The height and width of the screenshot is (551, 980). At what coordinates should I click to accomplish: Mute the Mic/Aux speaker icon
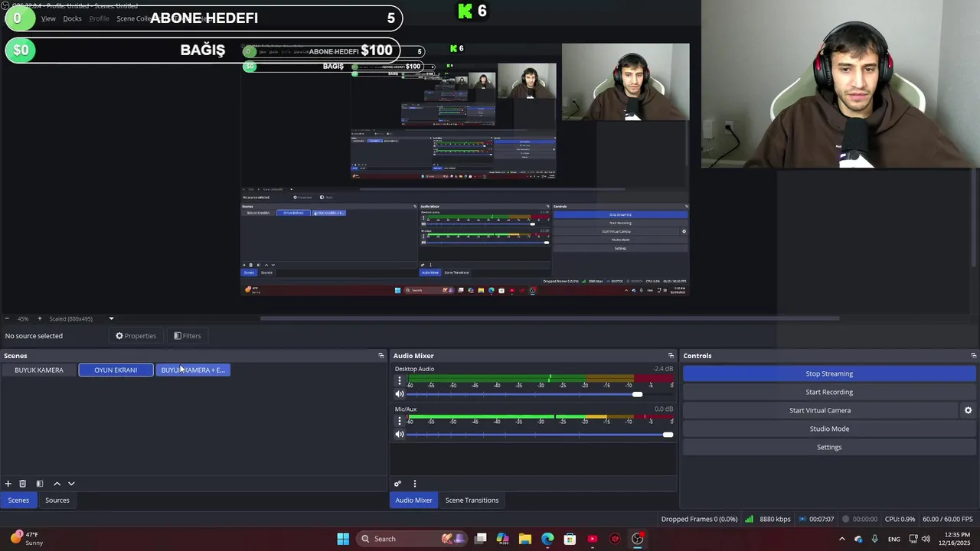[x=399, y=434]
